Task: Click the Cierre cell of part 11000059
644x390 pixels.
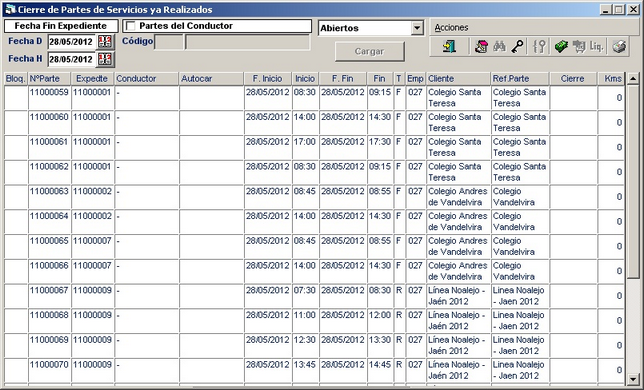Action: coord(573,98)
